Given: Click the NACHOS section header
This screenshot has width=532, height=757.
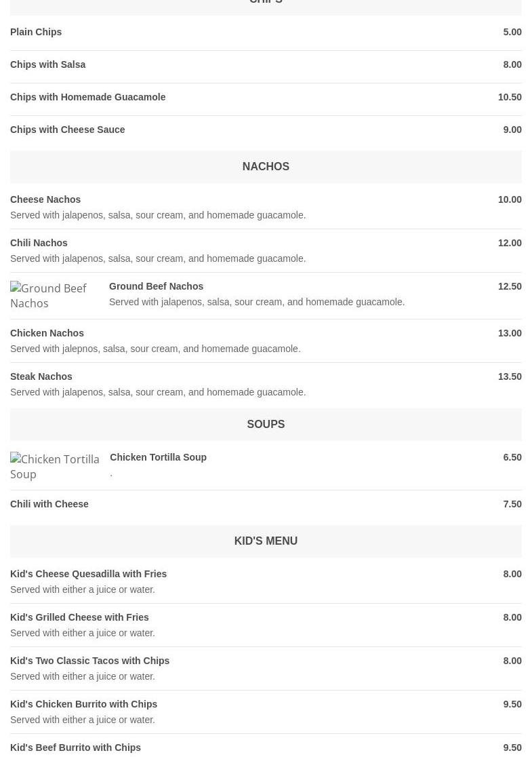Looking at the screenshot, I should [x=266, y=167].
